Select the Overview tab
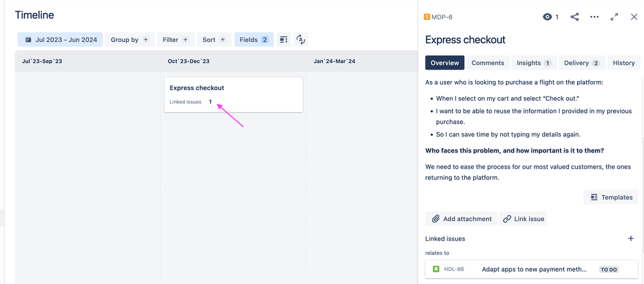 (445, 63)
